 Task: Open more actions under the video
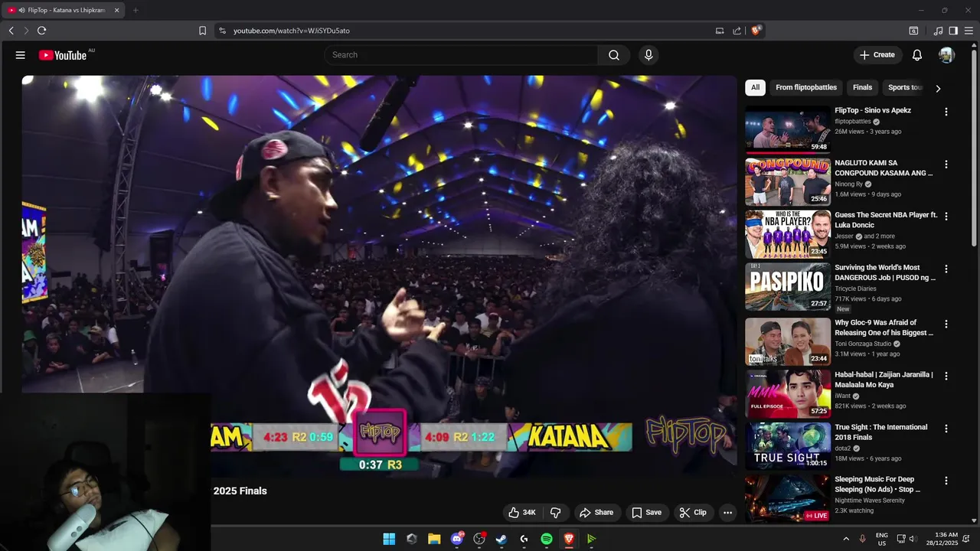point(728,513)
